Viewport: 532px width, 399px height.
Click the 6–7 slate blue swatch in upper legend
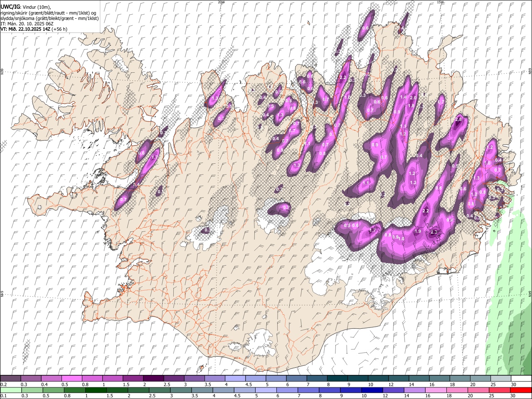tap(296, 379)
